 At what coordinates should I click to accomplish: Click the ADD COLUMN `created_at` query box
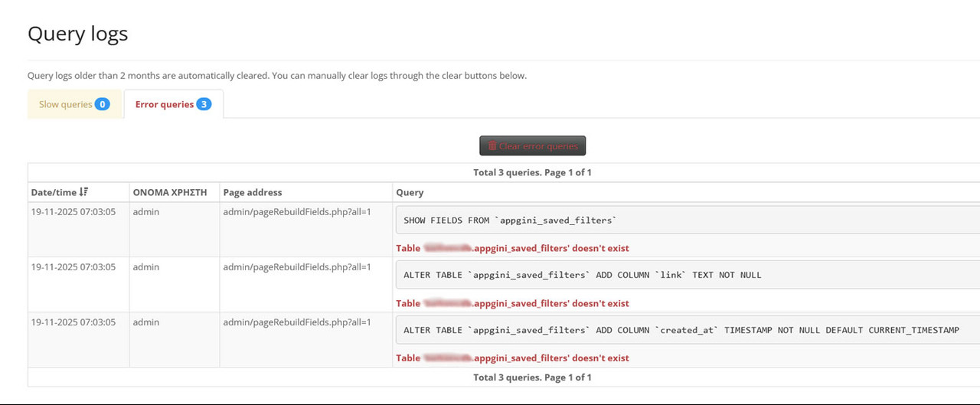pos(688,330)
